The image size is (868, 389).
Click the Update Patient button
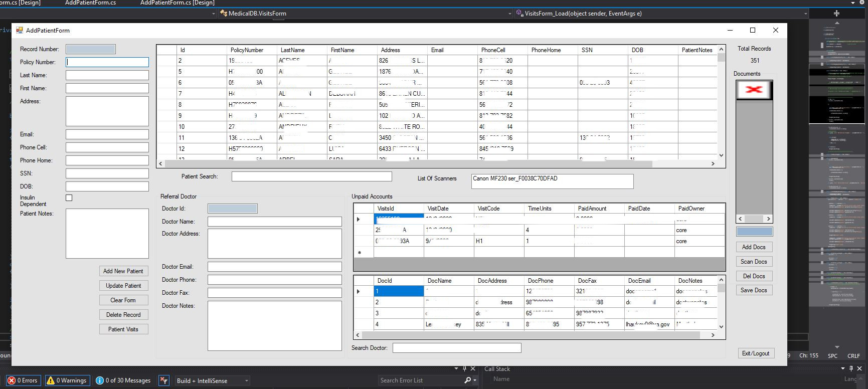coord(123,286)
